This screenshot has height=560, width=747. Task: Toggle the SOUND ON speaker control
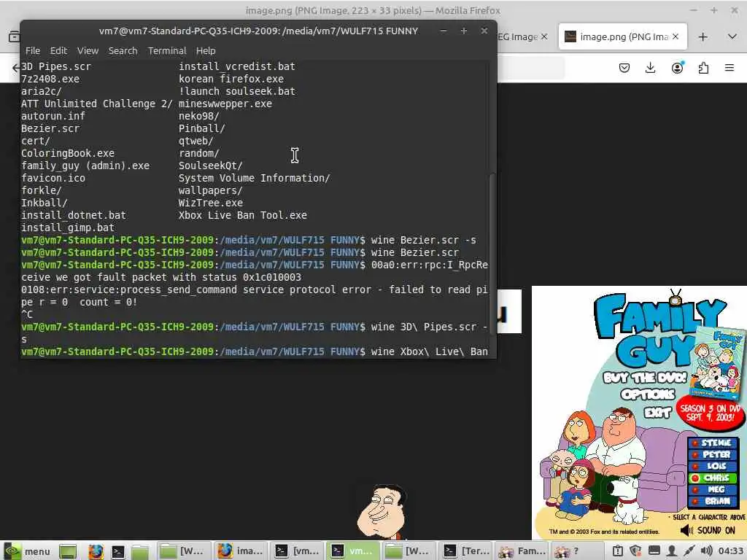[x=708, y=530]
